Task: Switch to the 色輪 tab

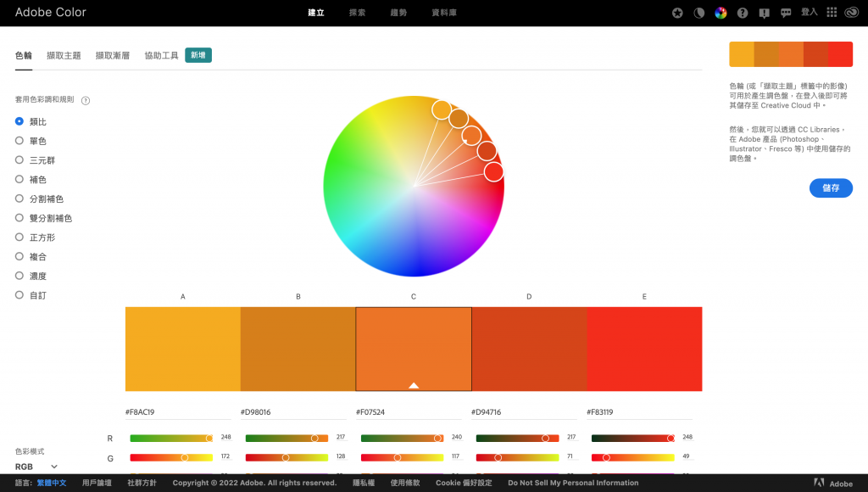Action: [24, 55]
